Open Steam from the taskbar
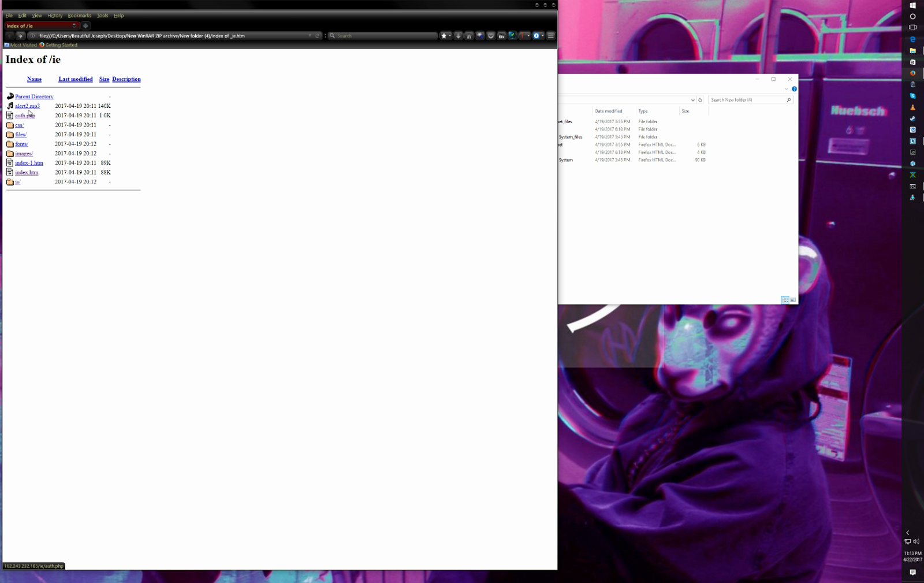Screen dimensions: 924x583 [x=912, y=118]
